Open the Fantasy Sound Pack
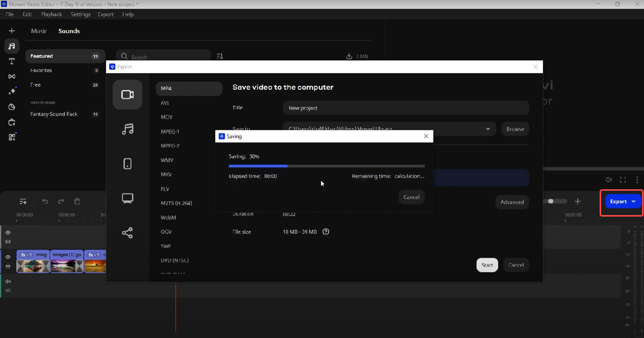Image resolution: width=644 pixels, height=338 pixels. (65, 114)
